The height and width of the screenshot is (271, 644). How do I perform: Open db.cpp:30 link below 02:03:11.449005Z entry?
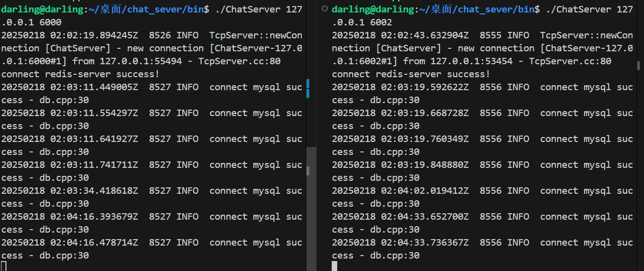[64, 100]
